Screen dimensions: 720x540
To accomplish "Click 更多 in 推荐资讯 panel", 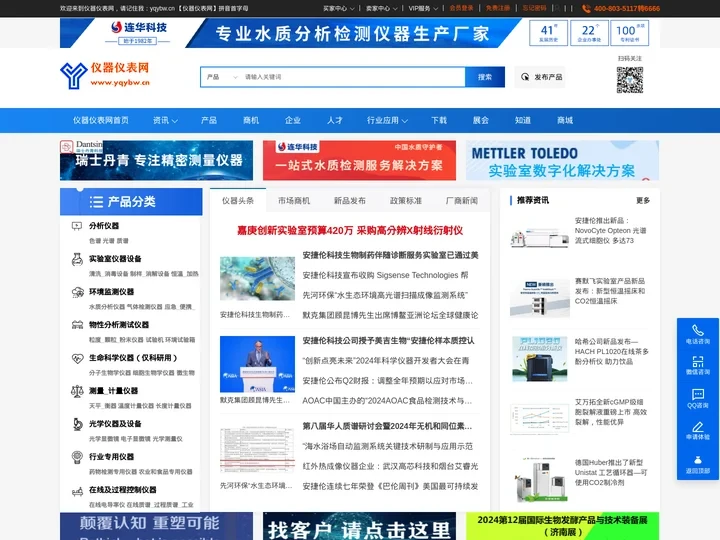I will [x=642, y=201].
